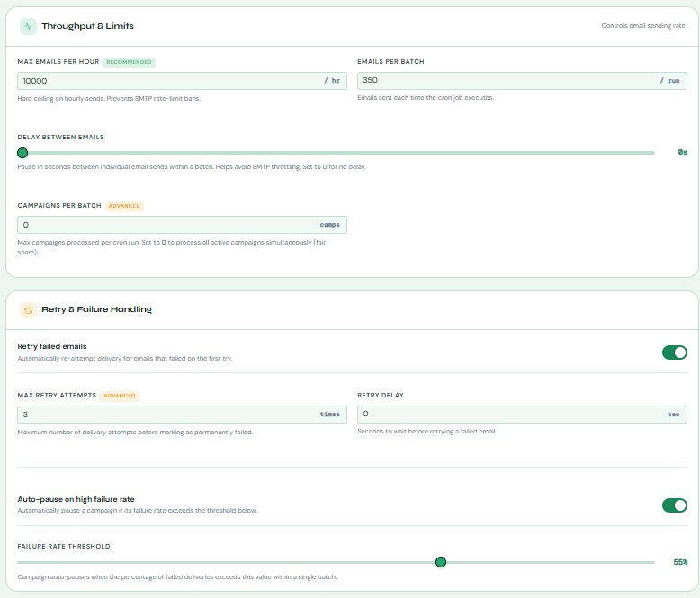Image resolution: width=700 pixels, height=598 pixels.
Task: Click the ADVANCED badge next to Max Retry Attempts
Action: [x=119, y=396]
